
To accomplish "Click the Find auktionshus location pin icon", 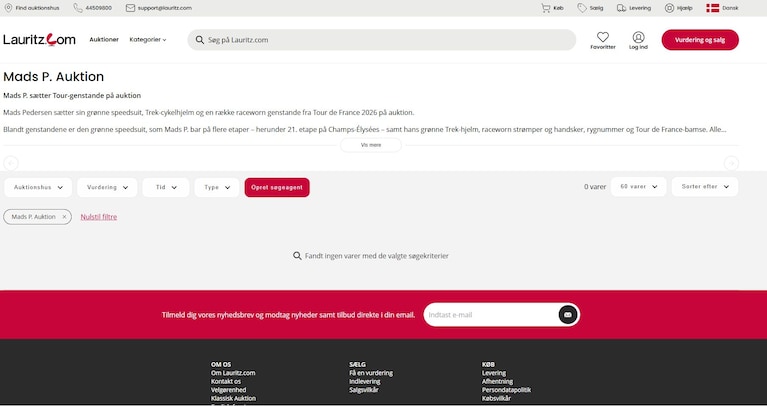I will tap(8, 8).
